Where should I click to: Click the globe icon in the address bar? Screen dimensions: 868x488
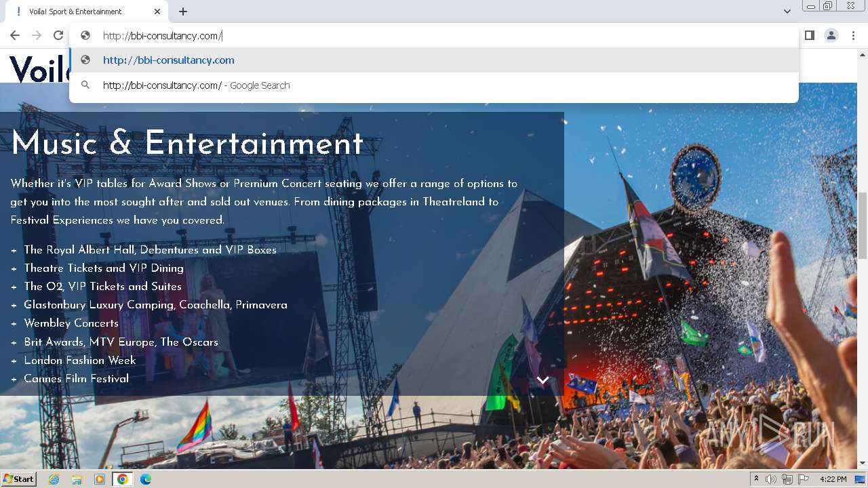coord(85,36)
